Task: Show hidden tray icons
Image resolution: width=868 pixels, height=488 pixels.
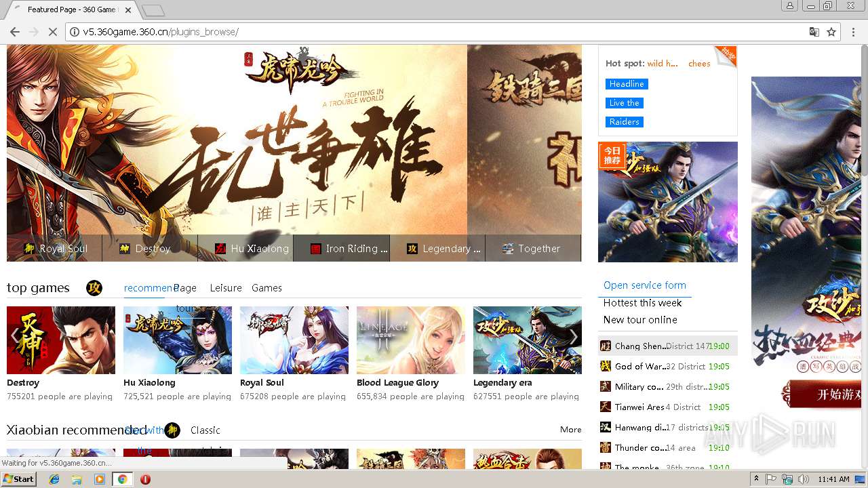Action: click(x=757, y=479)
